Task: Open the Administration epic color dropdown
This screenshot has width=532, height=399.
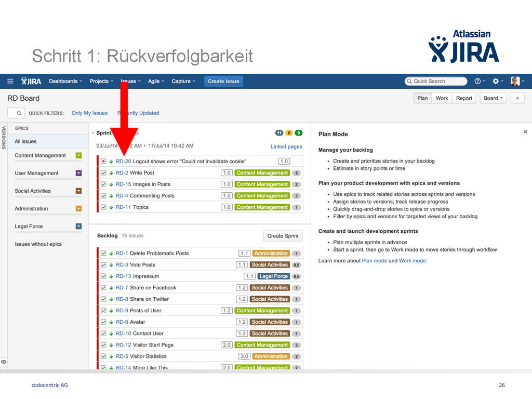Action: 79,209
